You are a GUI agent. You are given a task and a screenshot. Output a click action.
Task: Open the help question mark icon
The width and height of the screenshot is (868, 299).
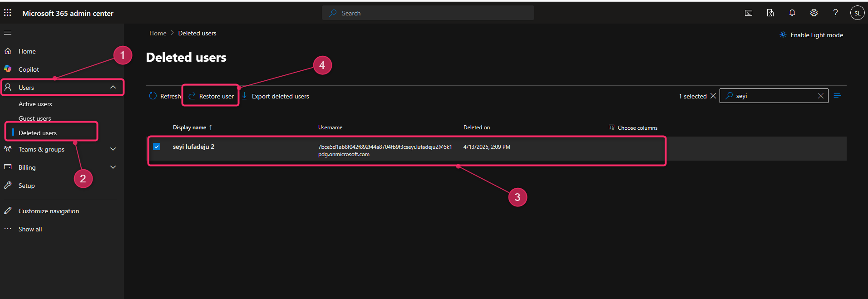tap(835, 13)
